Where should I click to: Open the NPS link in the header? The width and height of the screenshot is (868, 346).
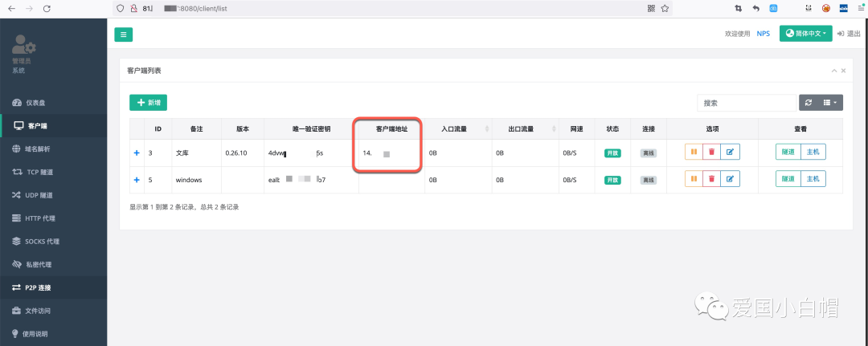click(764, 34)
